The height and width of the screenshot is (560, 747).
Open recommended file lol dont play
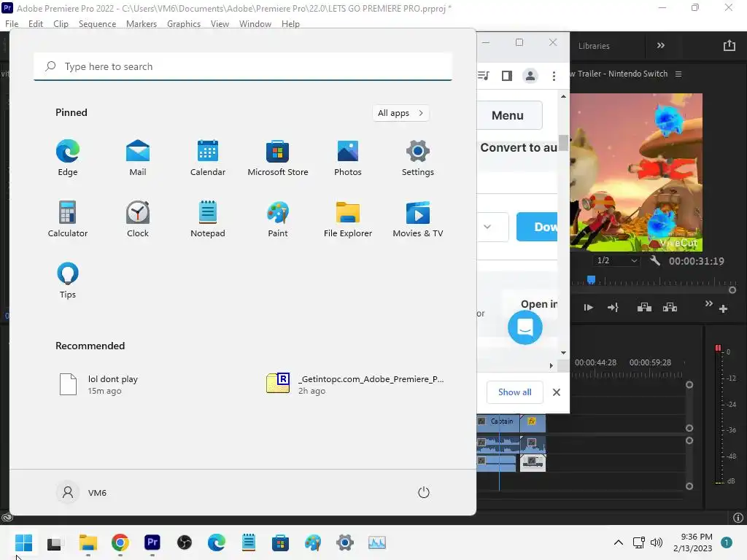pos(98,384)
